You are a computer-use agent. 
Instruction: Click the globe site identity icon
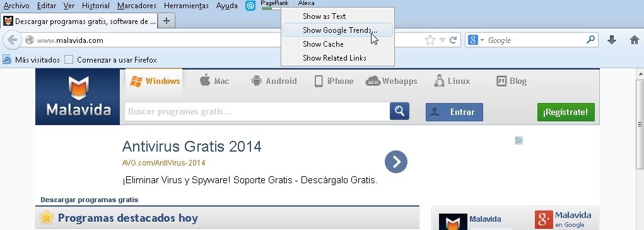coord(29,40)
